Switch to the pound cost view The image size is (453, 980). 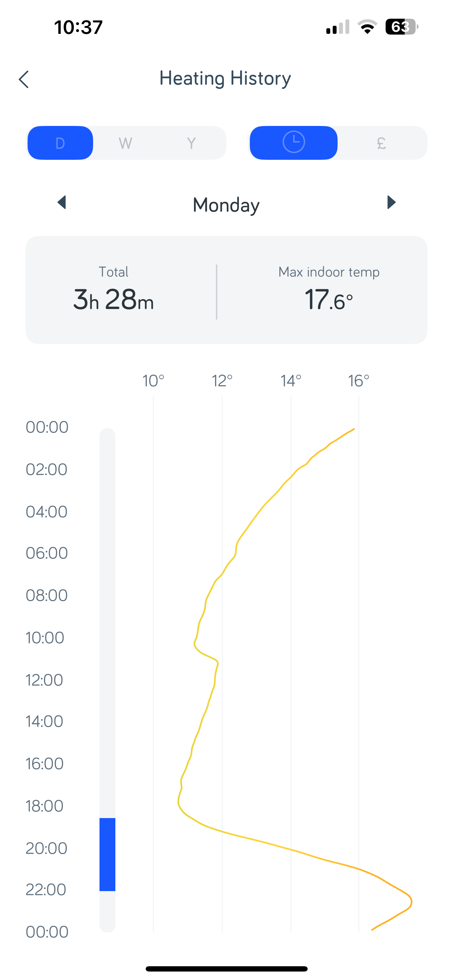coord(381,143)
